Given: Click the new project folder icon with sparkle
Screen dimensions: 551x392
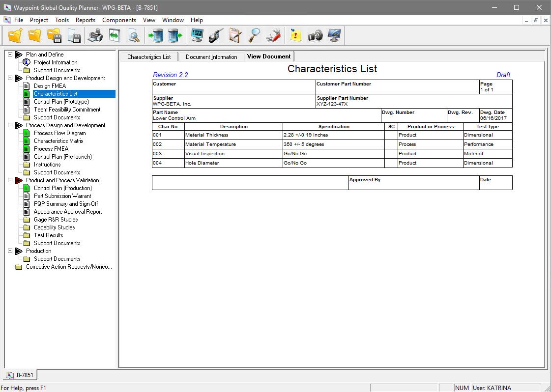Looking at the screenshot, I should pos(15,35).
